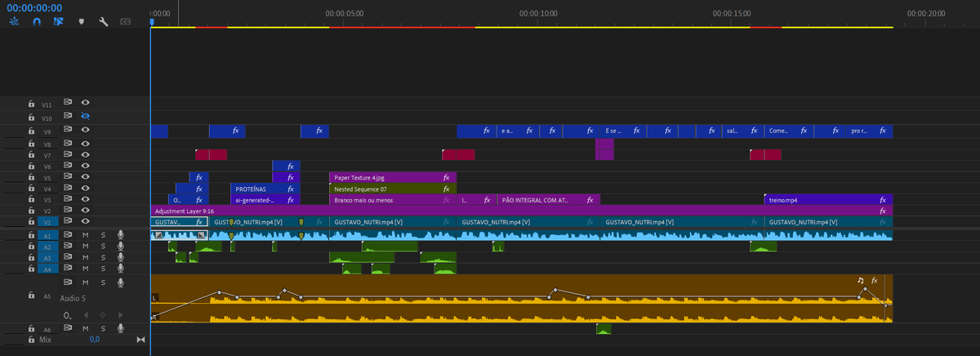Select the 'pro r...' text clip on V9
The image size is (980, 356).
coord(869,131)
